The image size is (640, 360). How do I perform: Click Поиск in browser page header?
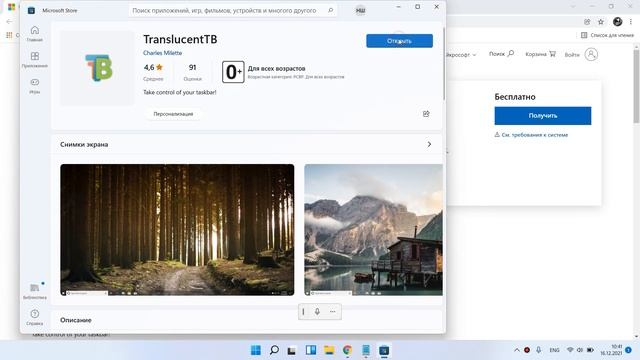coord(502,54)
